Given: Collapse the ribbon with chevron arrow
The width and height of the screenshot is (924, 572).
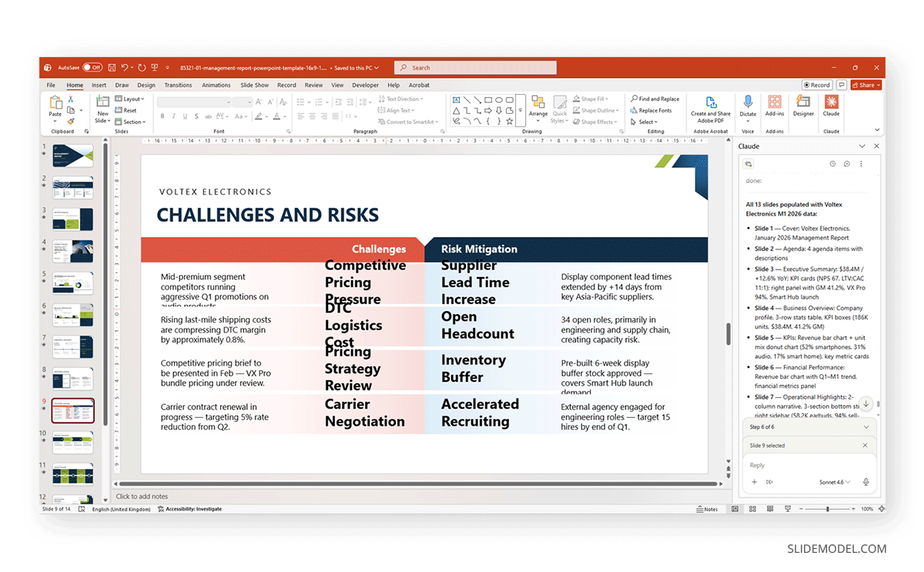Looking at the screenshot, I should pos(877,130).
